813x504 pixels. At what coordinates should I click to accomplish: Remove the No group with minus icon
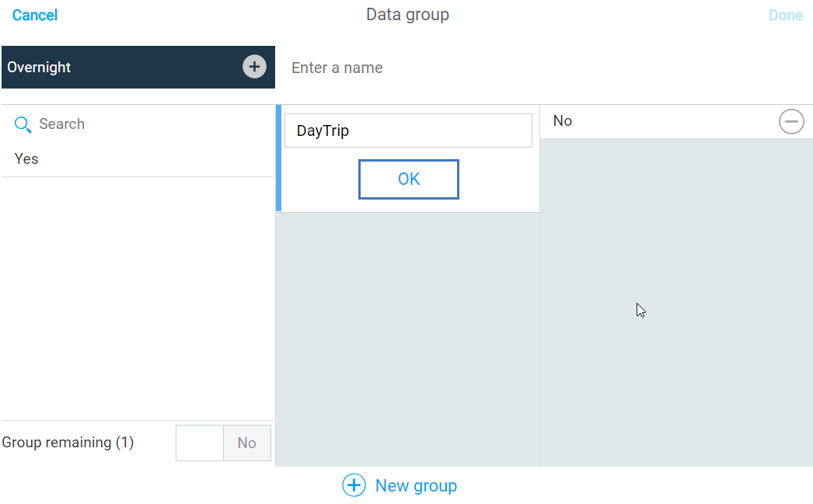pos(791,121)
